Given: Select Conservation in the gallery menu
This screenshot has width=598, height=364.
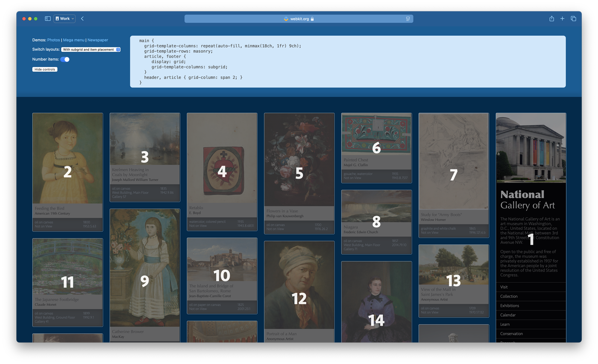Looking at the screenshot, I should pos(531,334).
